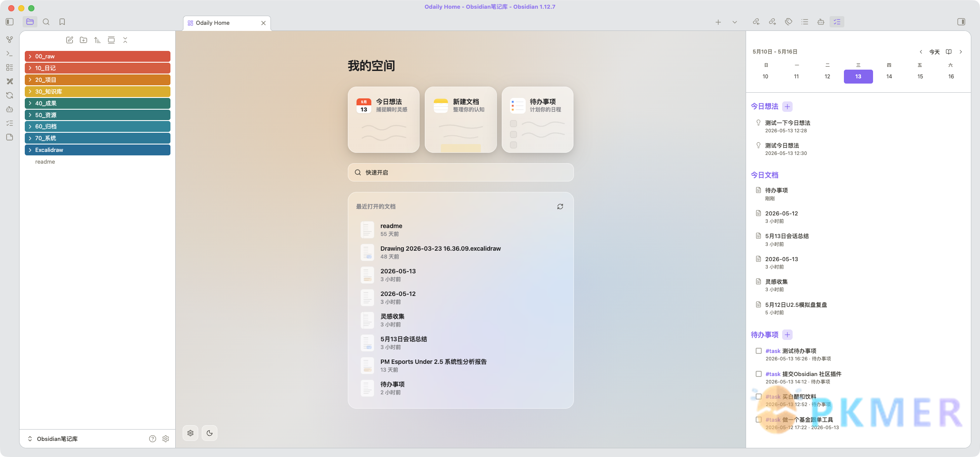Toggle the left sidebar panel
Screen dimensions: 980x457
pos(10,22)
